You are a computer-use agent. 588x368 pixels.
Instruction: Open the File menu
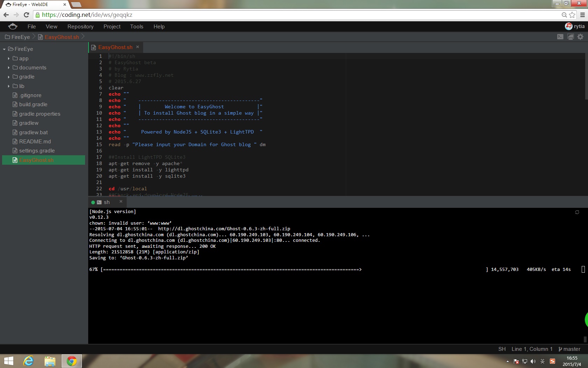tap(31, 27)
